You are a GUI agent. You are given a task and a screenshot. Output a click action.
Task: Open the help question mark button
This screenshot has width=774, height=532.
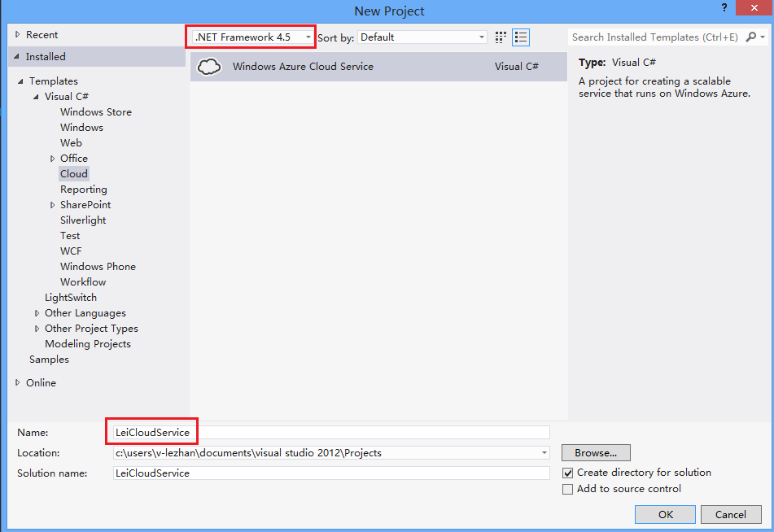click(724, 8)
